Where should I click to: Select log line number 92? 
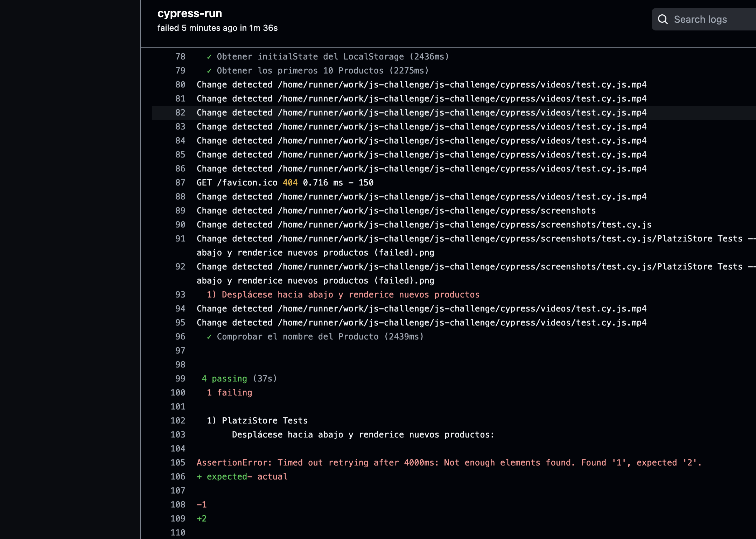[180, 267]
